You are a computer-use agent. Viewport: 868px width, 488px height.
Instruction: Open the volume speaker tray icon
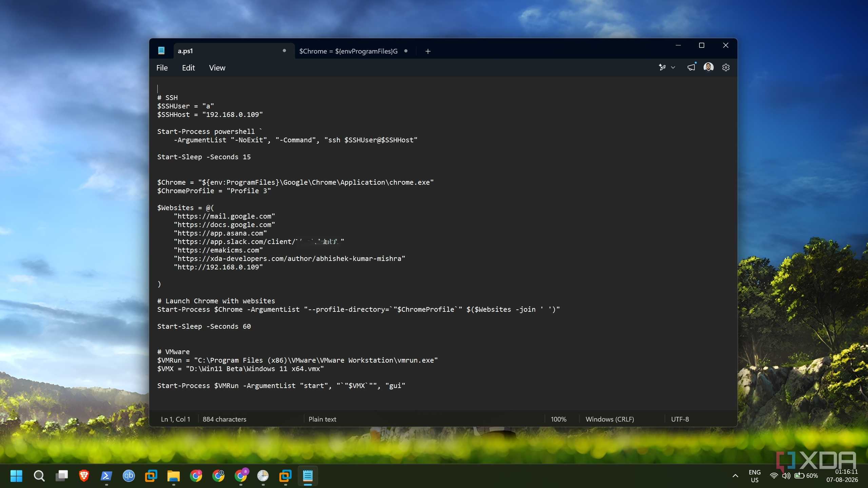coord(786,476)
